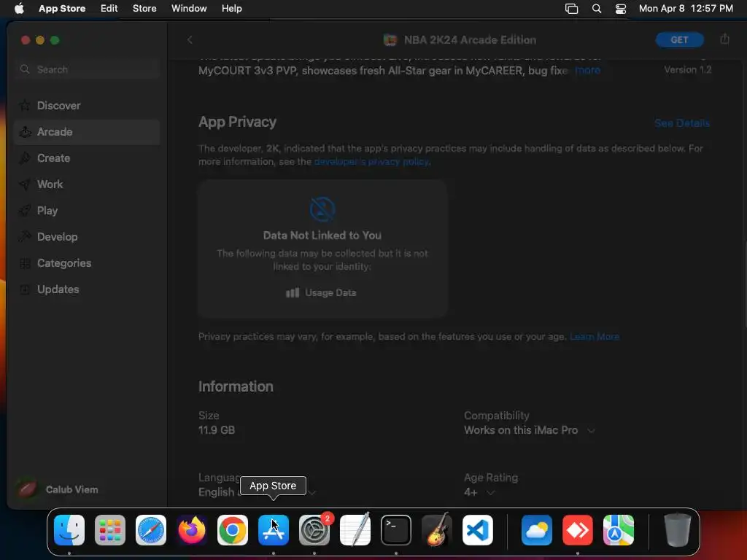
Task: Select Updates in the sidebar
Action: pos(87,289)
